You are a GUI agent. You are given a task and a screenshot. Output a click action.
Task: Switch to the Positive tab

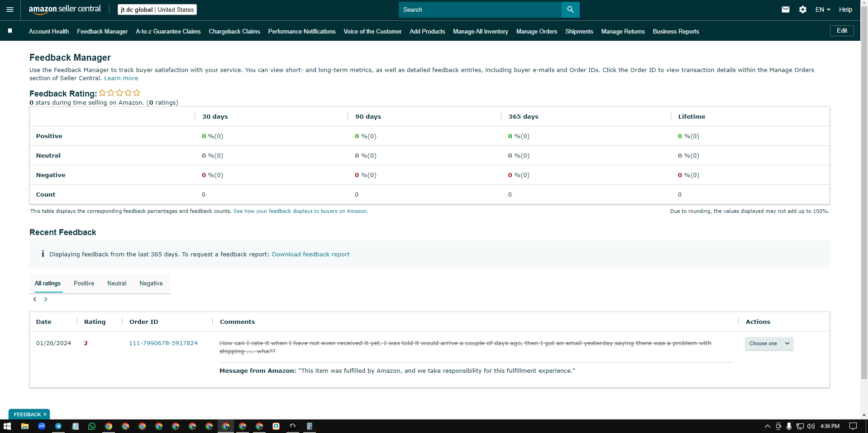pos(84,283)
